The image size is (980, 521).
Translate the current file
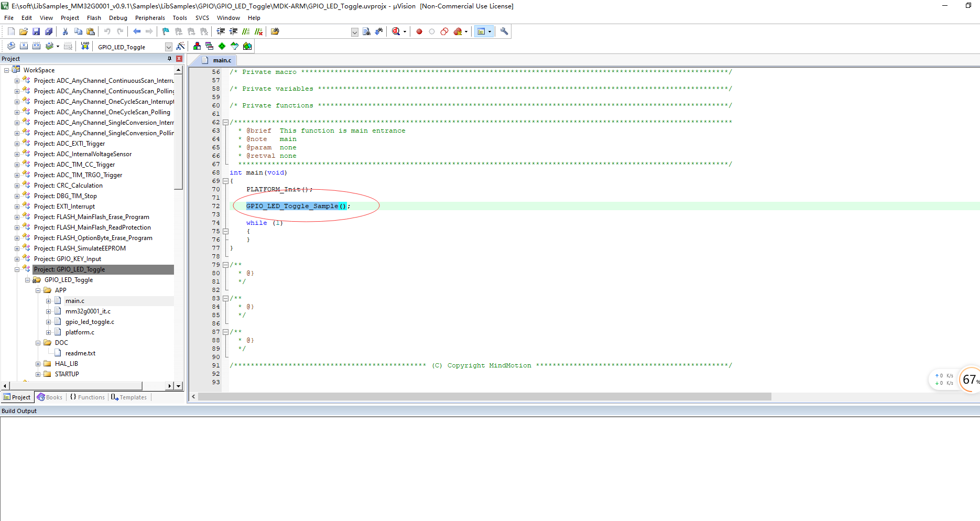click(11, 46)
